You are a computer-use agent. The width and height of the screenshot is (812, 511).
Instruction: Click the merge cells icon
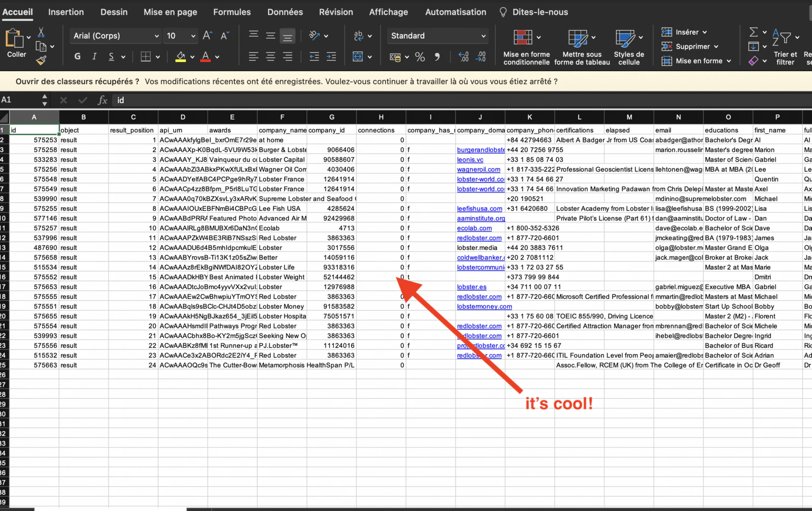click(x=358, y=56)
